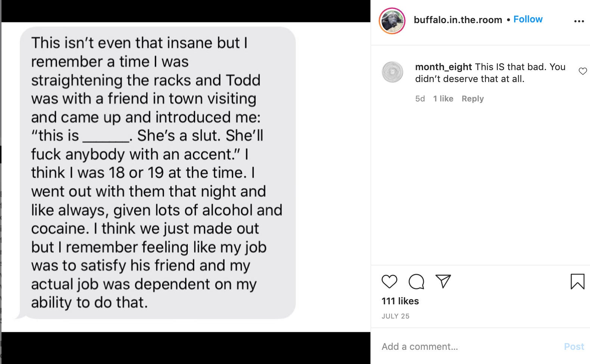
Task: Save post with the bookmark icon
Action: point(577,282)
